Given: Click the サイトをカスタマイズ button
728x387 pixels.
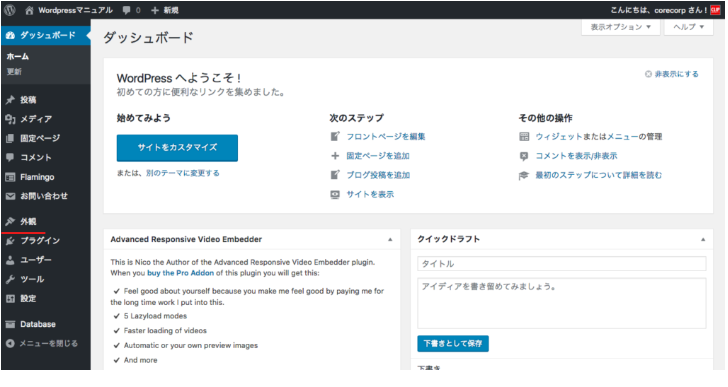Looking at the screenshot, I should point(177,148).
